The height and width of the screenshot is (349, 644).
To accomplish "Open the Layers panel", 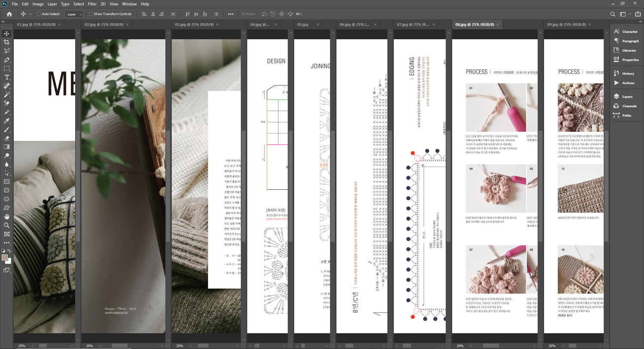I will [x=627, y=97].
